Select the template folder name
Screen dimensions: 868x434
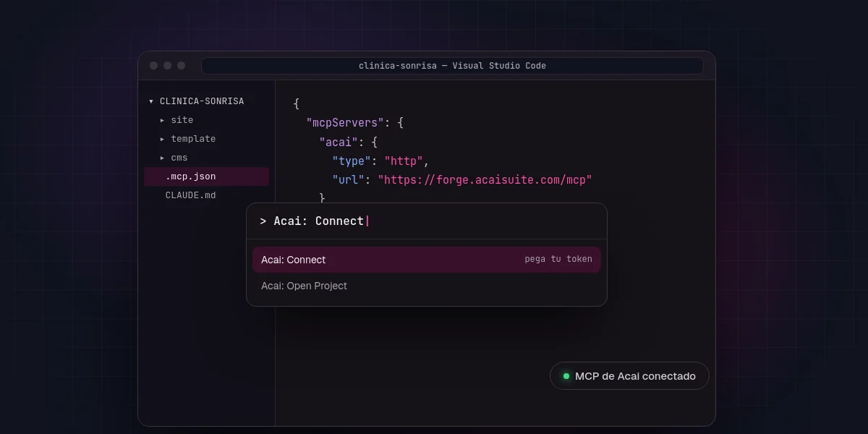pyautogui.click(x=193, y=139)
